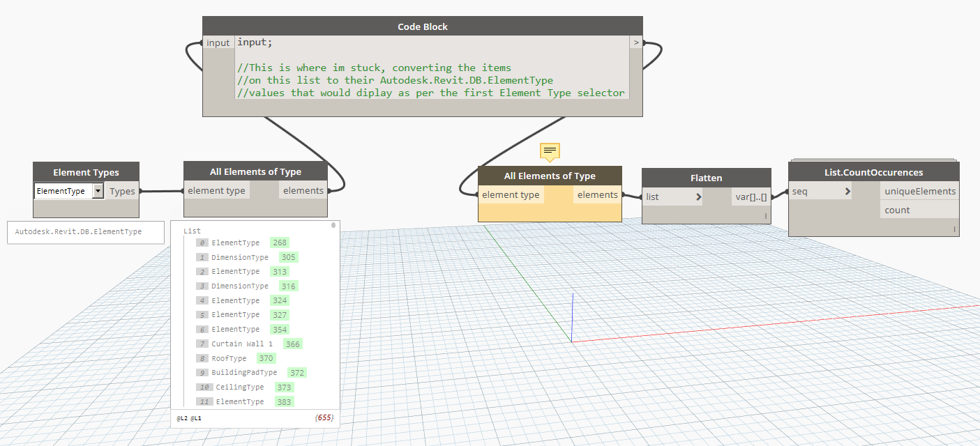Click the element type input of highlighted node

coord(511,194)
